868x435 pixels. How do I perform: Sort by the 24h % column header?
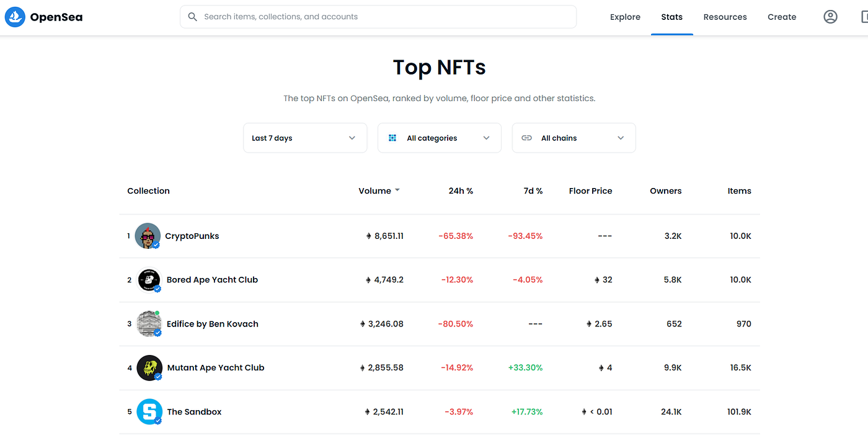click(x=461, y=191)
